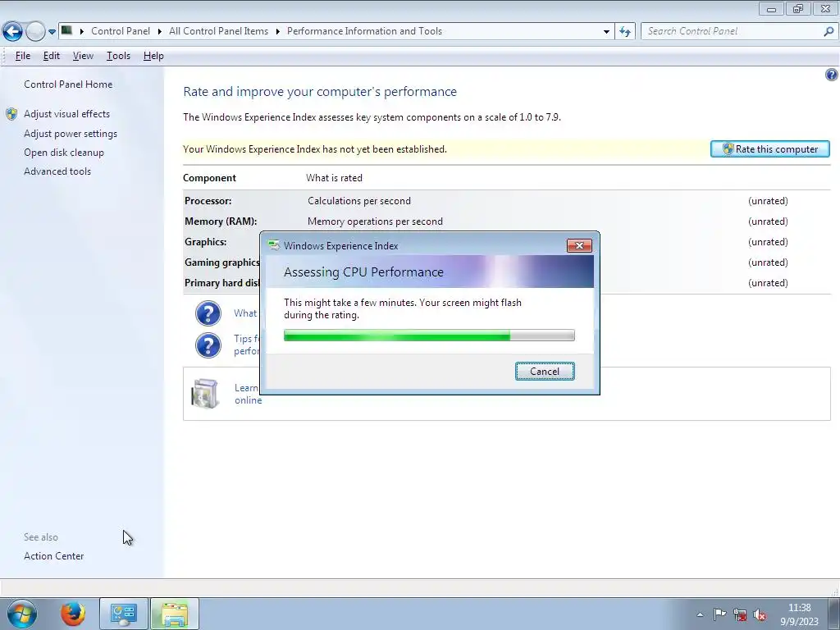Click the 'Component' column header
Screen dimensions: 840x630
pos(209,178)
